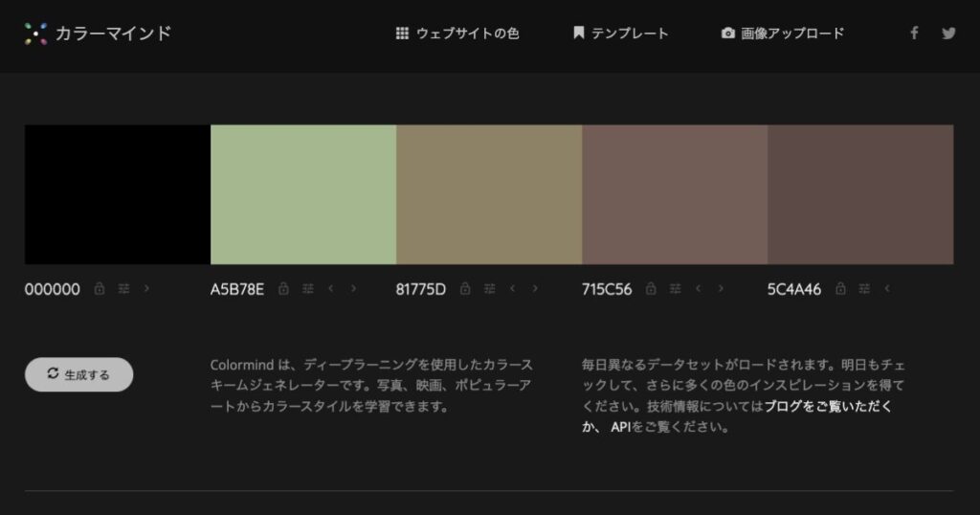Viewport: 980px width, 515px height.
Task: Open adjust sliders for 000000
Action: tap(123, 288)
